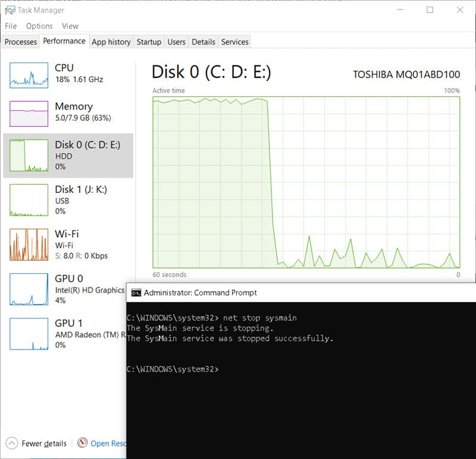Click the 'Active time' graph label
The image size is (476, 459).
tap(169, 90)
